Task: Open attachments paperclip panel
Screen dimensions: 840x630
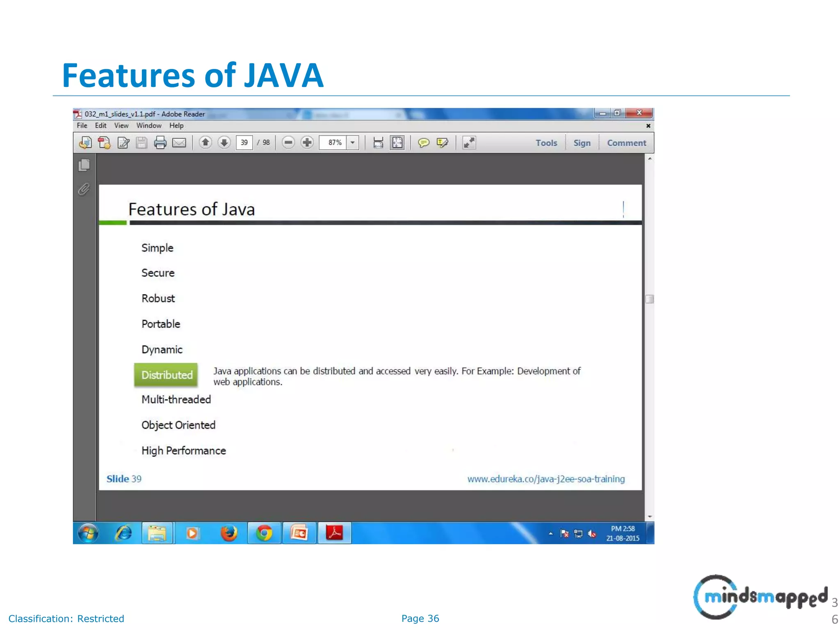Action: pyautogui.click(x=84, y=189)
